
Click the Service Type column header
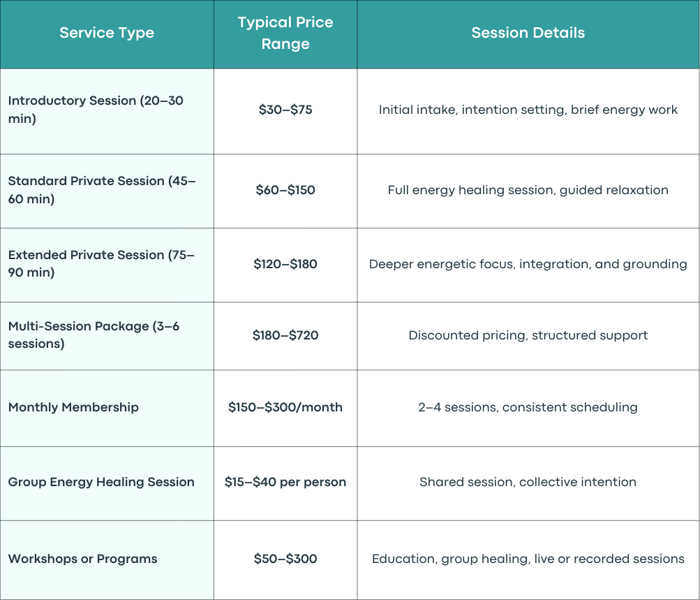click(107, 33)
